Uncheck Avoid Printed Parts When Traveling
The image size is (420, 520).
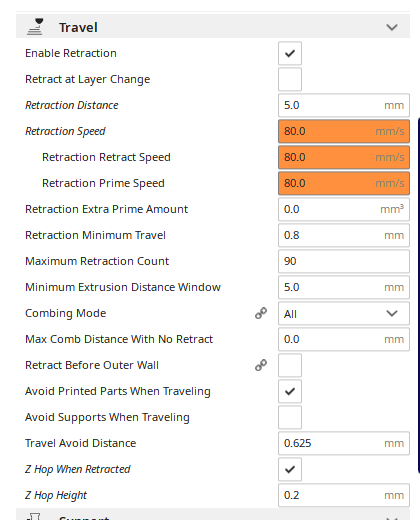pos(290,391)
